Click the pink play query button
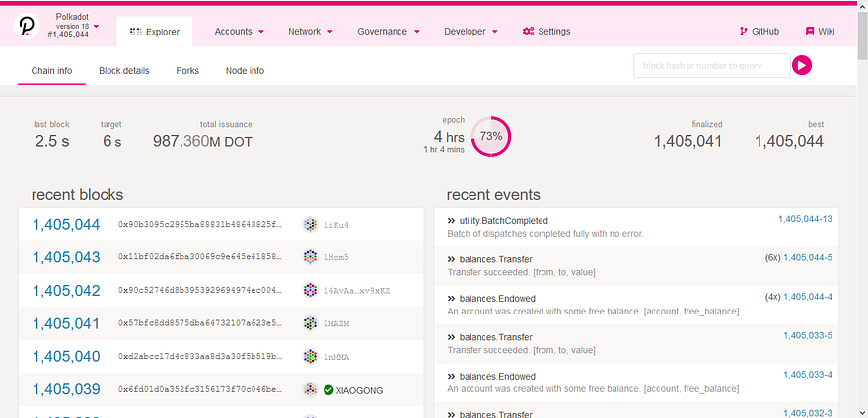The width and height of the screenshot is (868, 418). tap(802, 65)
